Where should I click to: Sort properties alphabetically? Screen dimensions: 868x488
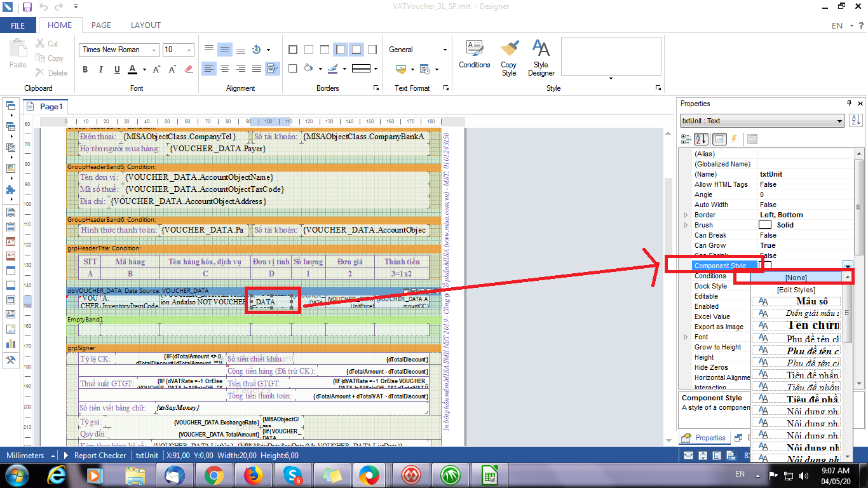tap(702, 139)
